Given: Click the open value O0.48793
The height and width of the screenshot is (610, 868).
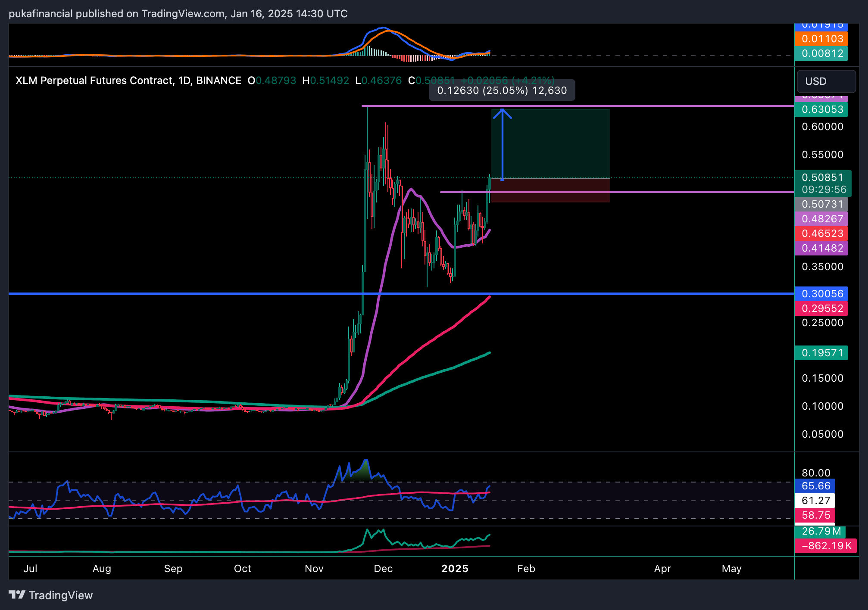Looking at the screenshot, I should click(272, 81).
